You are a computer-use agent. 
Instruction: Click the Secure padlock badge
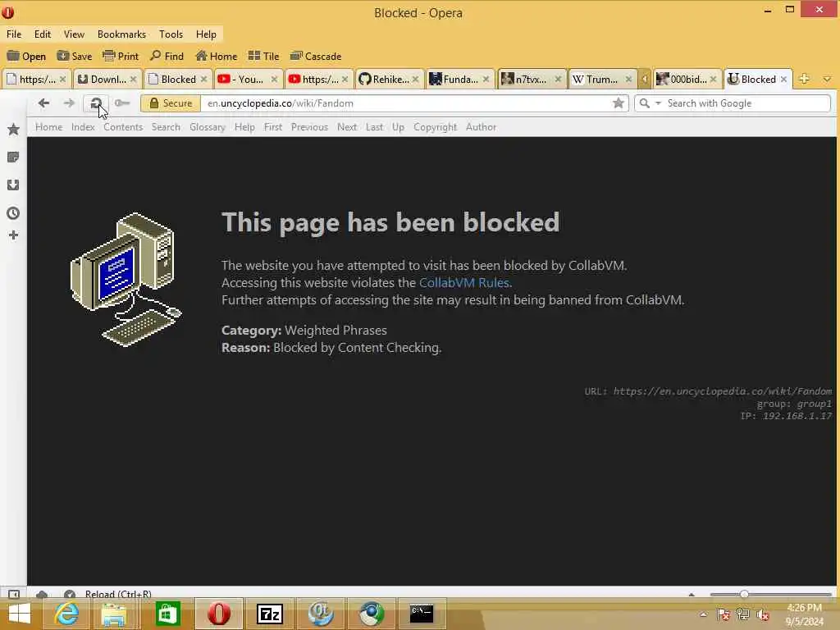(x=171, y=103)
